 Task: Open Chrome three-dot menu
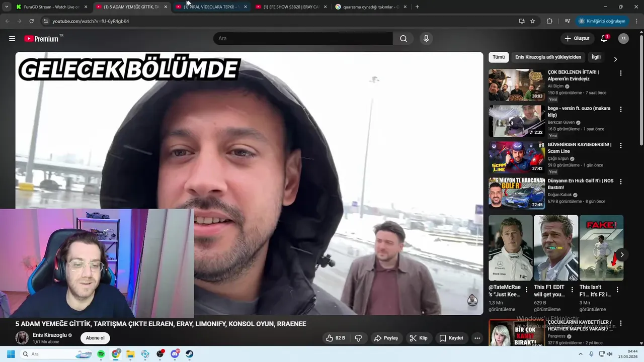pos(637,21)
